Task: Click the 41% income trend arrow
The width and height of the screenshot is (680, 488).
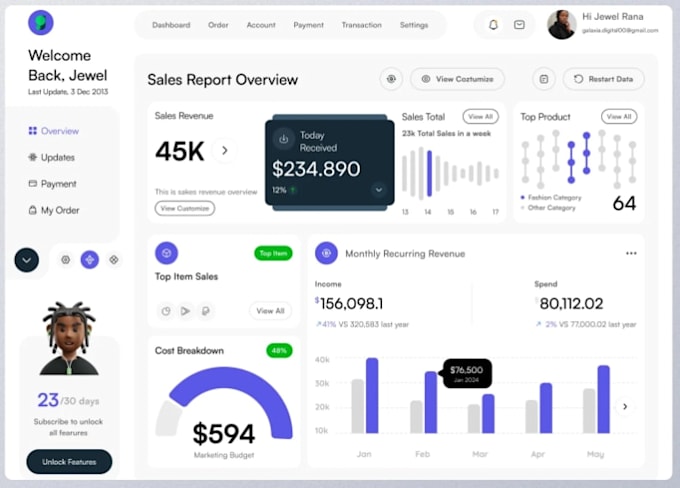Action: point(319,324)
